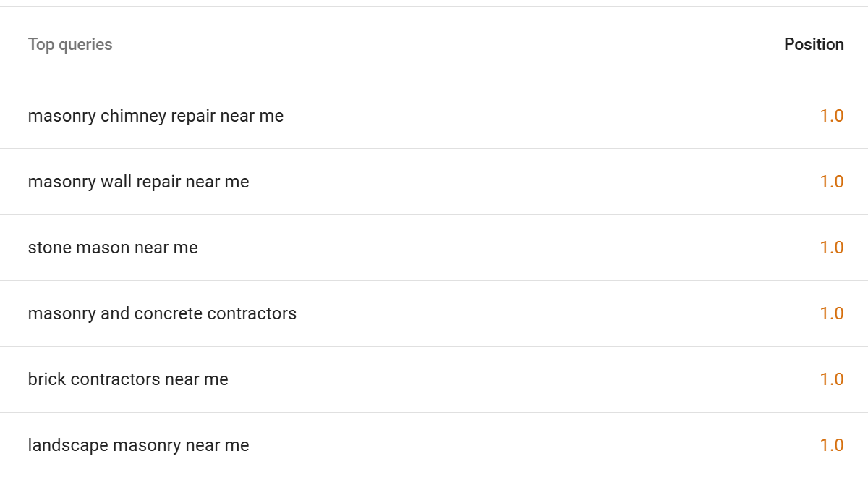Open query 'masonry chimney repair near me'

click(x=156, y=116)
